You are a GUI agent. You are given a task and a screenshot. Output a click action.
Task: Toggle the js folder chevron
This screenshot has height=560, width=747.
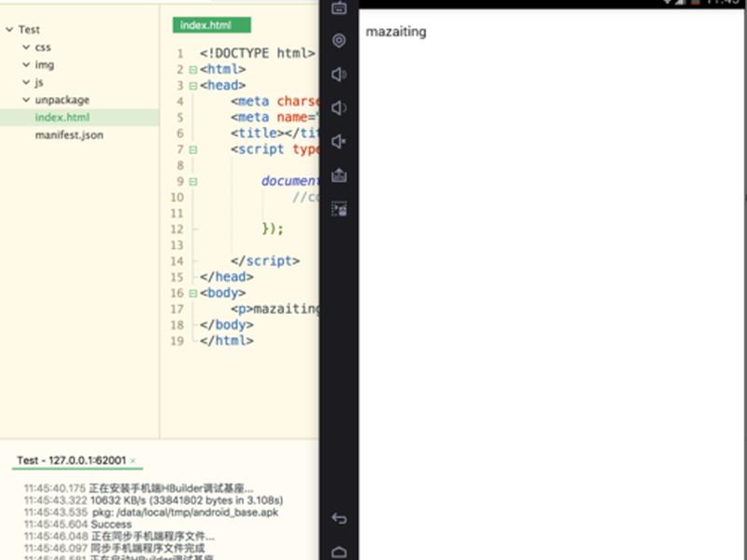[x=26, y=82]
